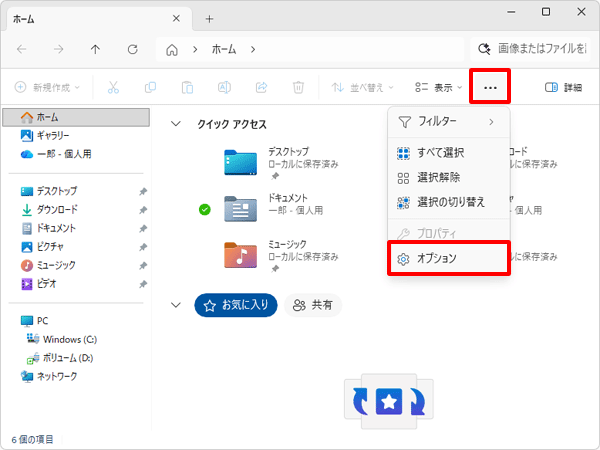Unpin デスクトップ using its sidebar pin icon
Image resolution: width=600 pixels, height=450 pixels.
point(143,191)
